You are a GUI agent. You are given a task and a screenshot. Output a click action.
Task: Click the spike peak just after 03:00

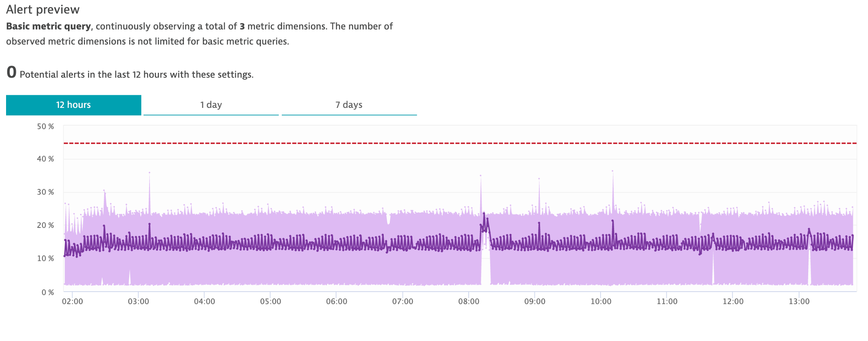(150, 173)
